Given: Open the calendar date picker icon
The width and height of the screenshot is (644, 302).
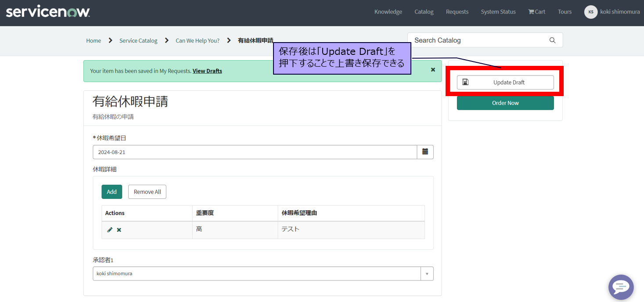Looking at the screenshot, I should click(425, 152).
